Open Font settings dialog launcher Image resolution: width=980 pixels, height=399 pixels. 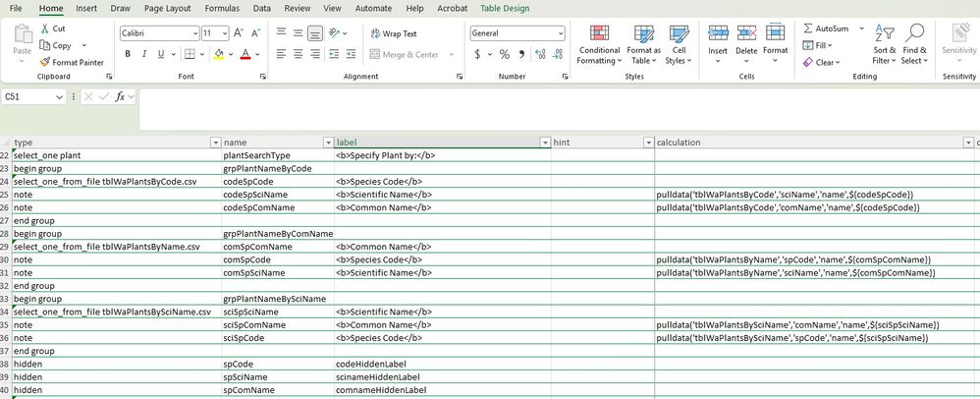[264, 77]
